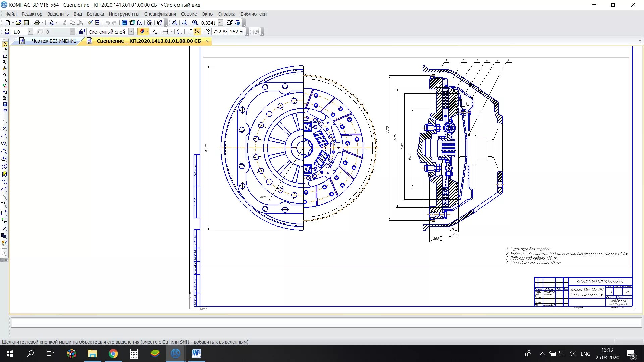Select the Rectangle drawing tool
Image resolution: width=644 pixels, height=362 pixels.
[4, 213]
